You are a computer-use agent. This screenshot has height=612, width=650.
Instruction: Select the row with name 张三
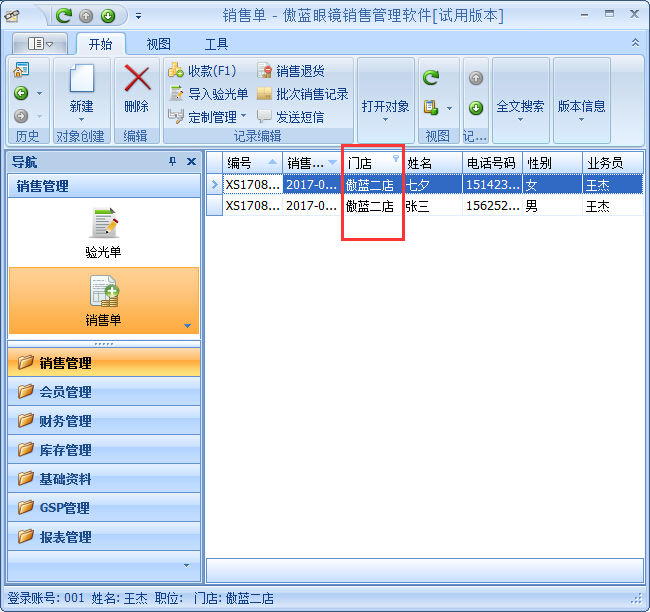click(x=420, y=206)
